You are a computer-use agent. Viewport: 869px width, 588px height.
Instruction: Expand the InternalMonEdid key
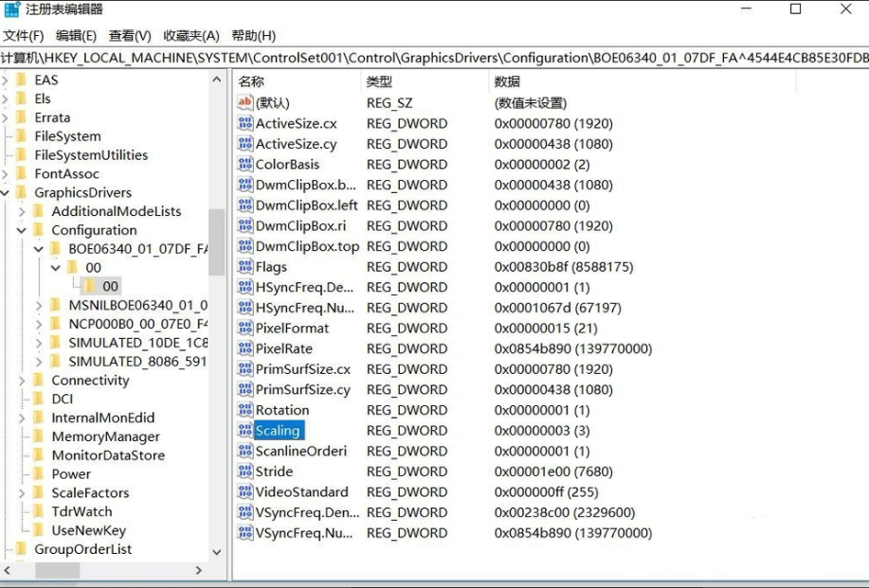pos(22,417)
